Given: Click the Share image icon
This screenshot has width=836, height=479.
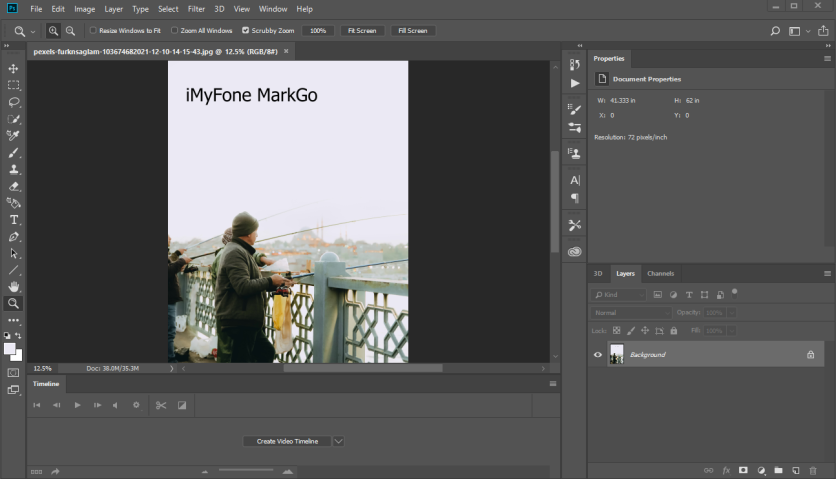Looking at the screenshot, I should 823,31.
